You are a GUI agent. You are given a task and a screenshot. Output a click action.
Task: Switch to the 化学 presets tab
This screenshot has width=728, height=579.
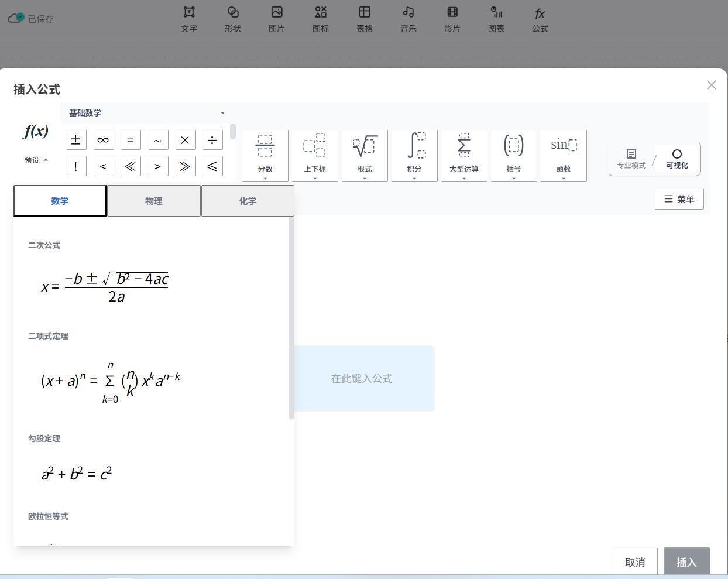pyautogui.click(x=248, y=201)
